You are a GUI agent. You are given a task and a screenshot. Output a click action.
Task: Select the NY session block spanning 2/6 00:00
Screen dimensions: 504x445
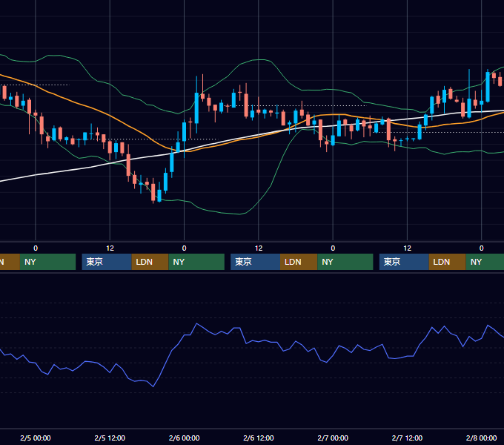pyautogui.click(x=196, y=262)
